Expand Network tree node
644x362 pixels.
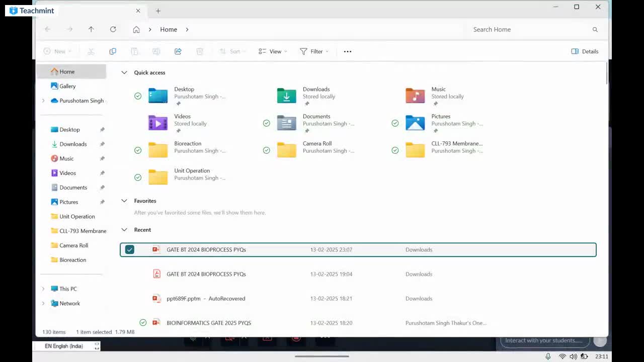(x=43, y=304)
